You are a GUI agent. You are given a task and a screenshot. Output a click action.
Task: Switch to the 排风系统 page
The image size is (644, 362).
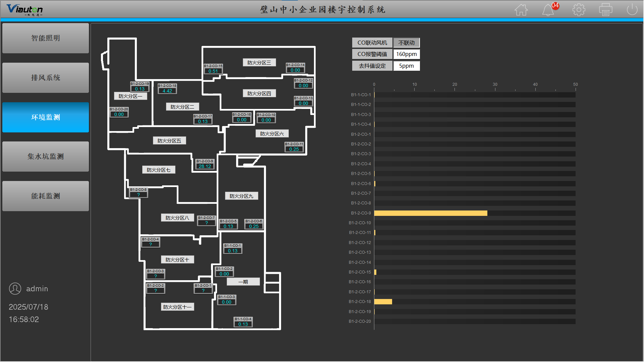click(x=46, y=78)
